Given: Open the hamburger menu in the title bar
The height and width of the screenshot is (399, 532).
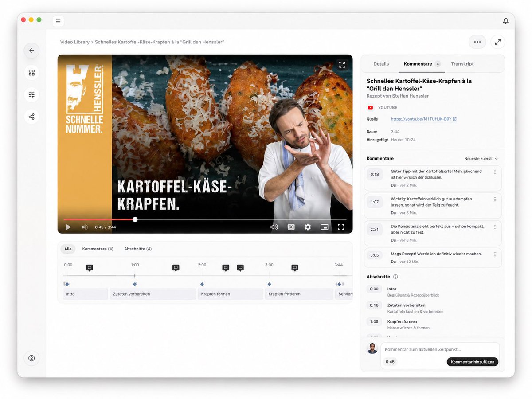Looking at the screenshot, I should click(x=58, y=21).
